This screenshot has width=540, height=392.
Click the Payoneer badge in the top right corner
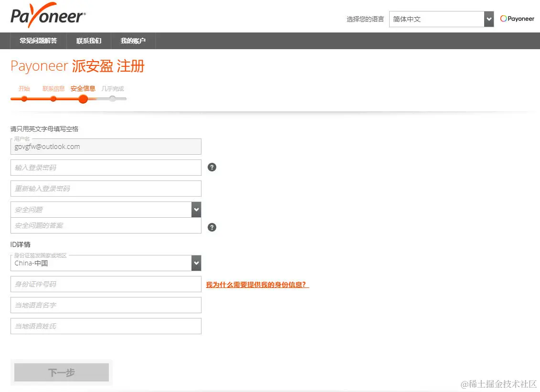point(517,19)
